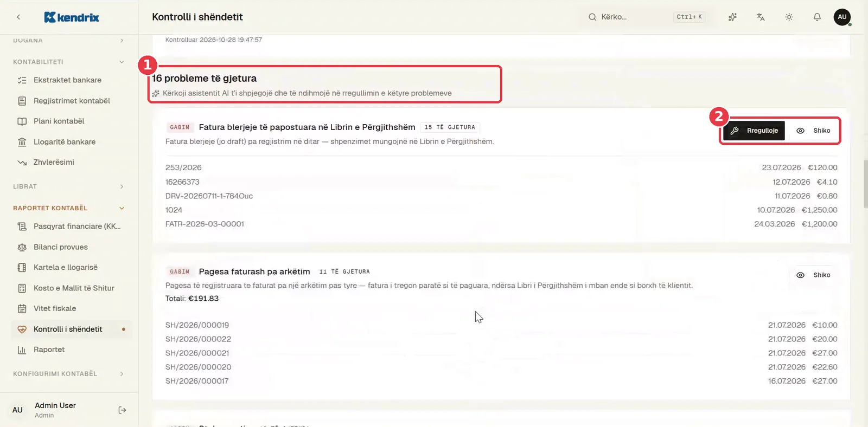Click invoice row 16266373
This screenshot has width=868, height=427.
tap(501, 182)
